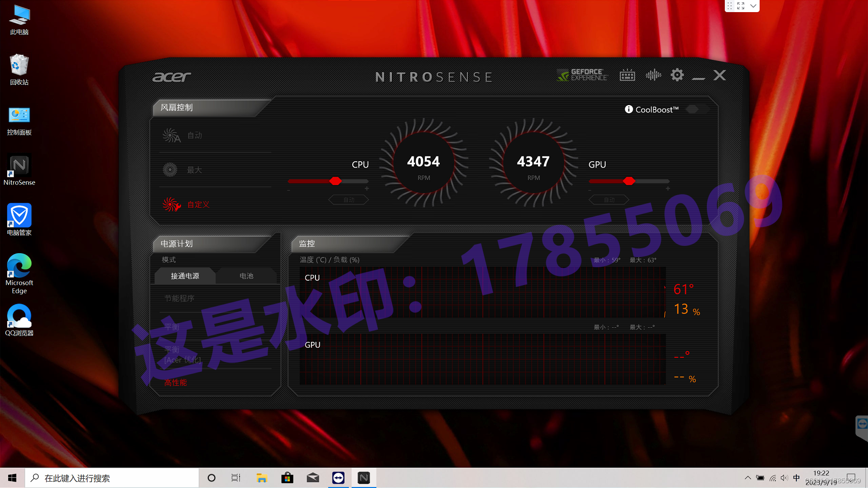Image resolution: width=868 pixels, height=488 pixels.
Task: Decrease CPU fan speed with minus
Action: point(289,190)
